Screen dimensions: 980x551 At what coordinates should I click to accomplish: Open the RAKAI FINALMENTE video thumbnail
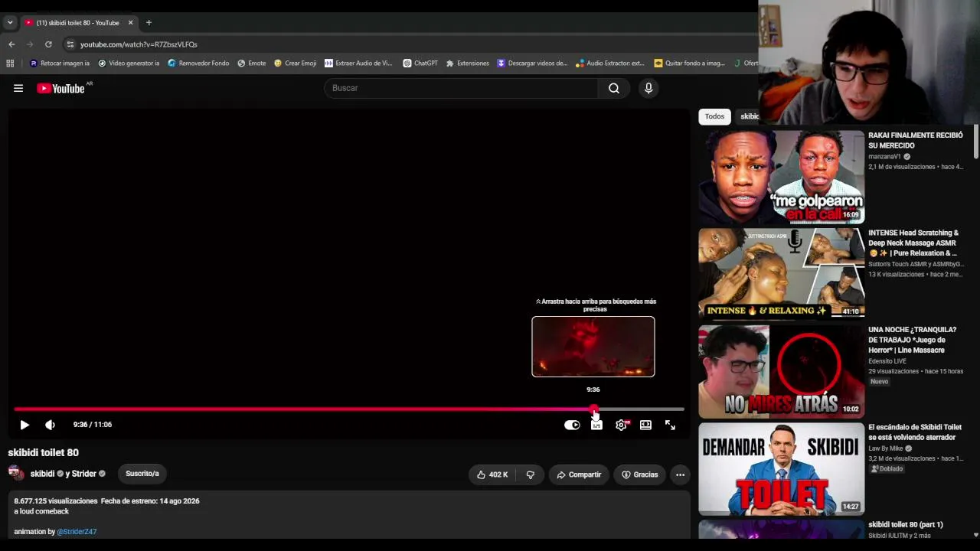pos(781,177)
